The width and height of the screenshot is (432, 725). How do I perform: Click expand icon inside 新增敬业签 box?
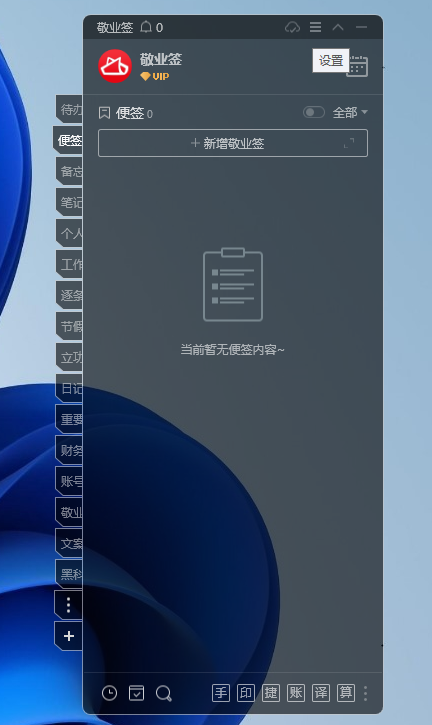[349, 143]
